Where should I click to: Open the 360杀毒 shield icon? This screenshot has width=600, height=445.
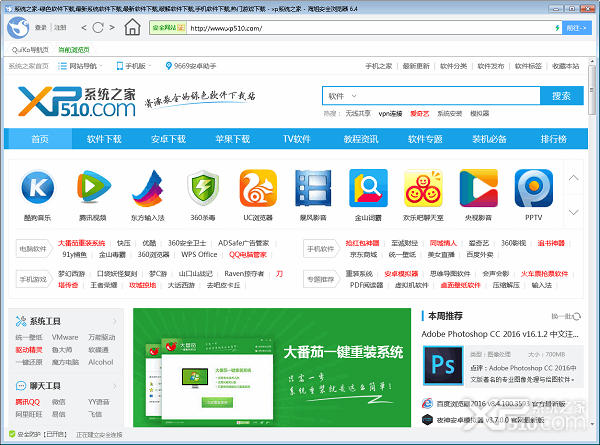203,187
